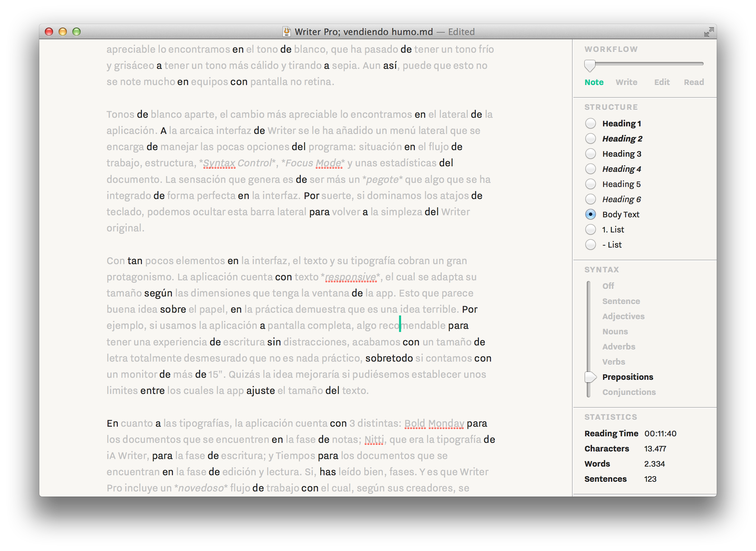Highlight Adjectives in syntax control
This screenshot has width=756, height=551.
click(x=623, y=316)
